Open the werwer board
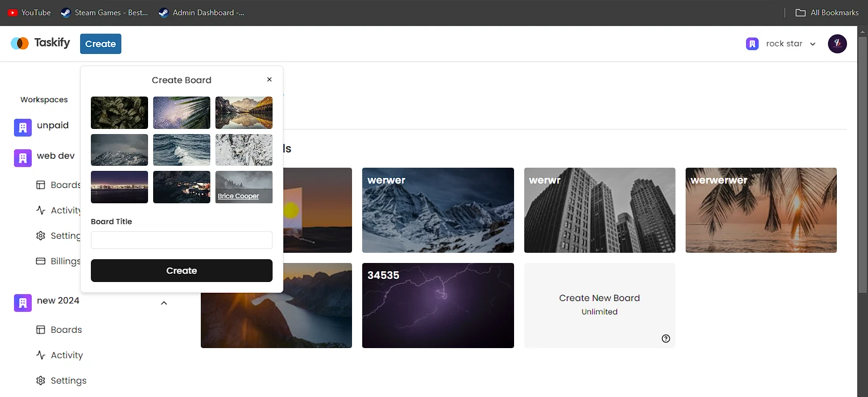 coord(438,210)
